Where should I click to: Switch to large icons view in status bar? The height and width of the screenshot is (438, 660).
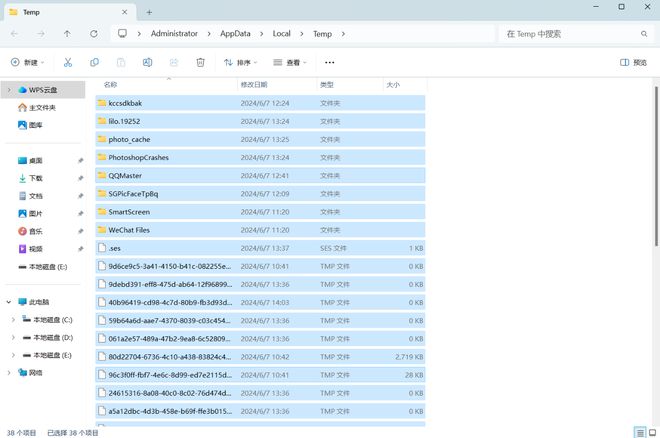pyautogui.click(x=652, y=432)
